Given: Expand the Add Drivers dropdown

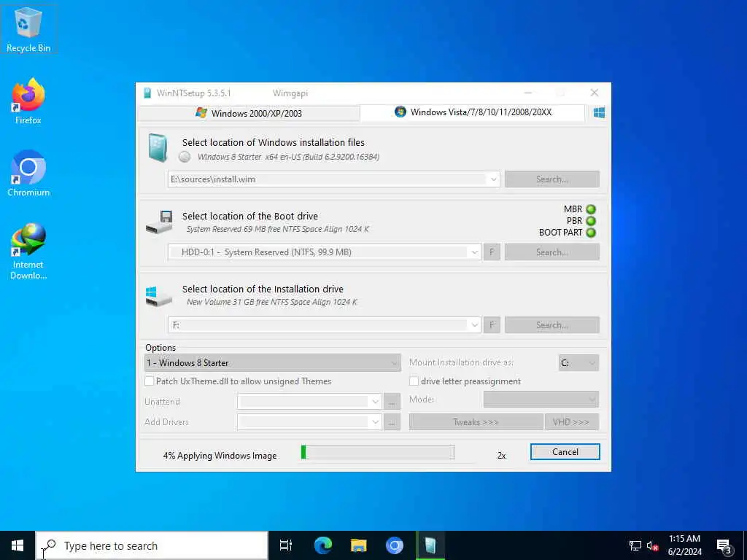Looking at the screenshot, I should (376, 422).
